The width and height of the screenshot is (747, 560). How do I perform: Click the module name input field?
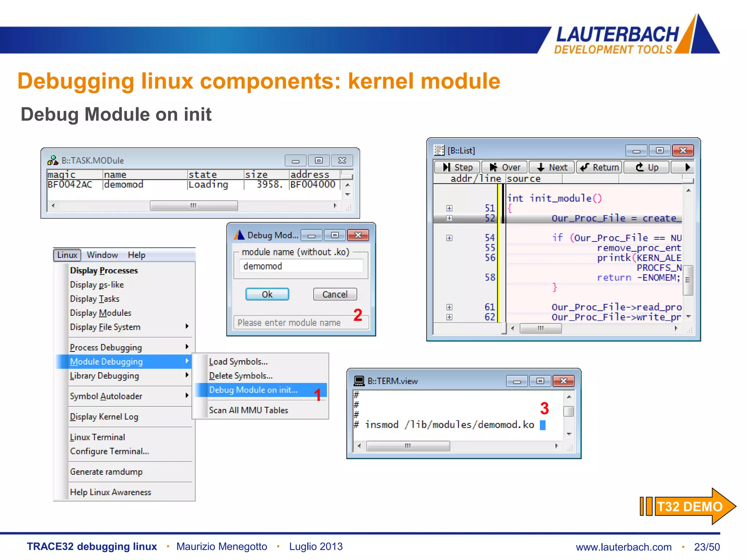[x=301, y=267]
